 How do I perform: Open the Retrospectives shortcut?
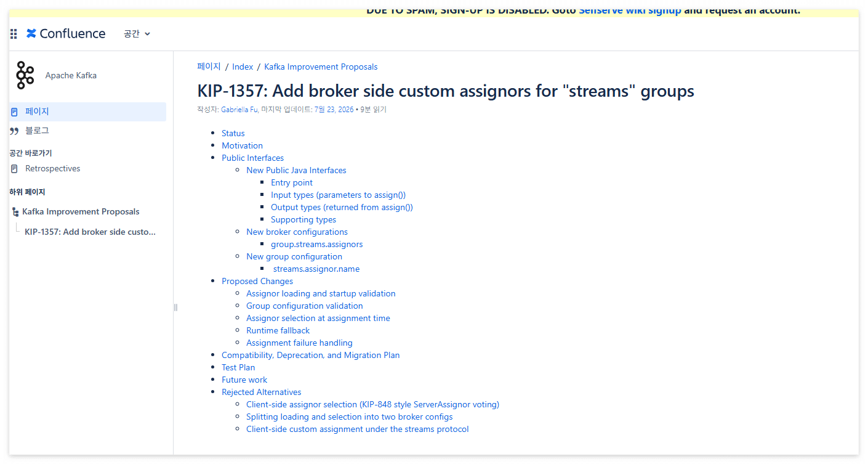[x=52, y=168]
